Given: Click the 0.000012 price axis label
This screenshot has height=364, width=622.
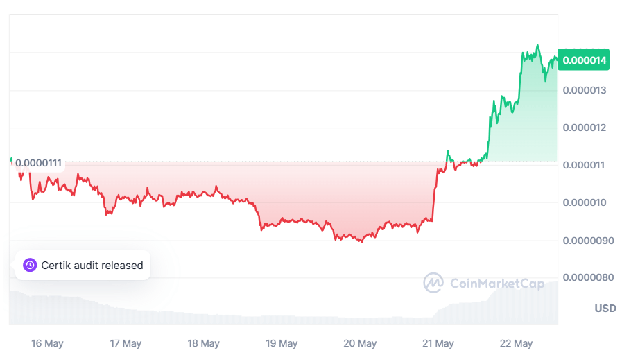Looking at the screenshot, I should click(585, 128).
